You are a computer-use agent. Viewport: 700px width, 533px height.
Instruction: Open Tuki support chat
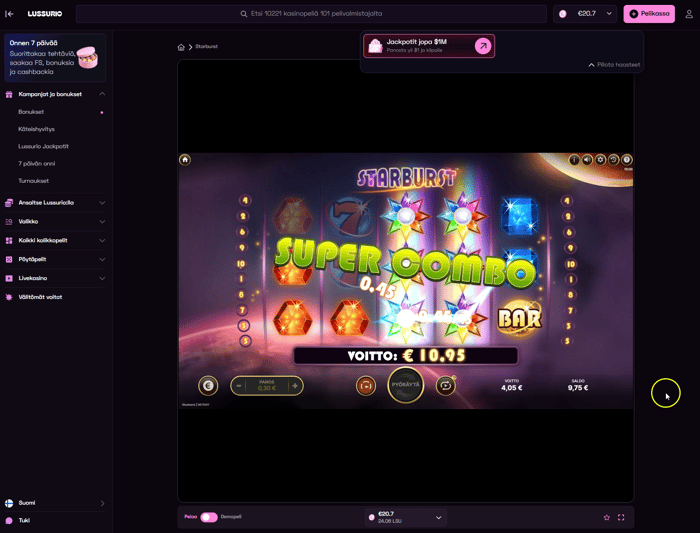pyautogui.click(x=24, y=521)
